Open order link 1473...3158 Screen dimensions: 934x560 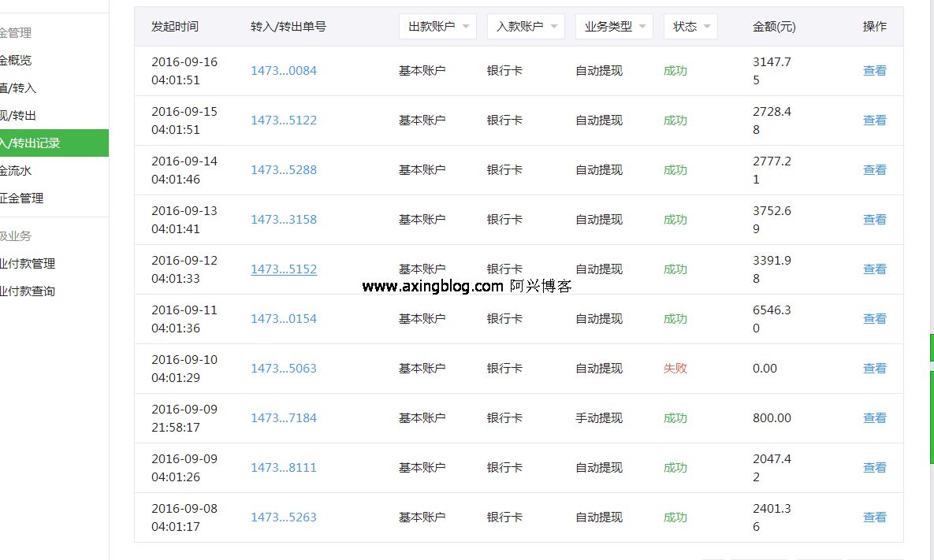284,220
